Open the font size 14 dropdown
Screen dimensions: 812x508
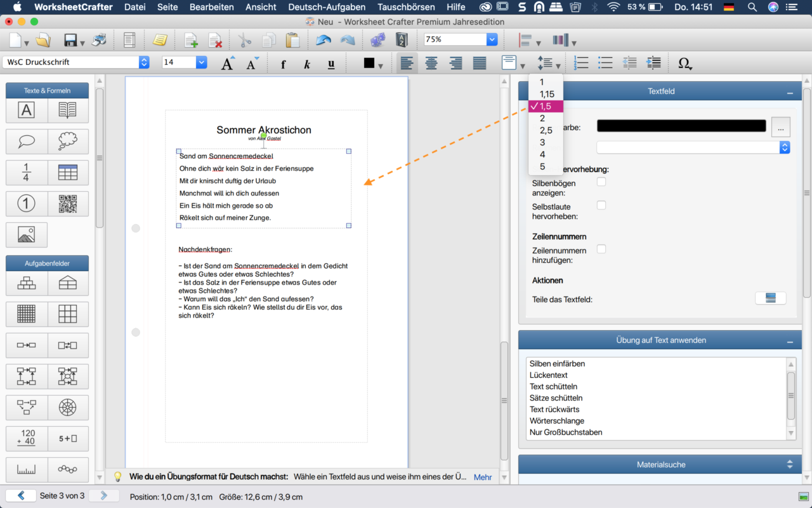(x=202, y=62)
